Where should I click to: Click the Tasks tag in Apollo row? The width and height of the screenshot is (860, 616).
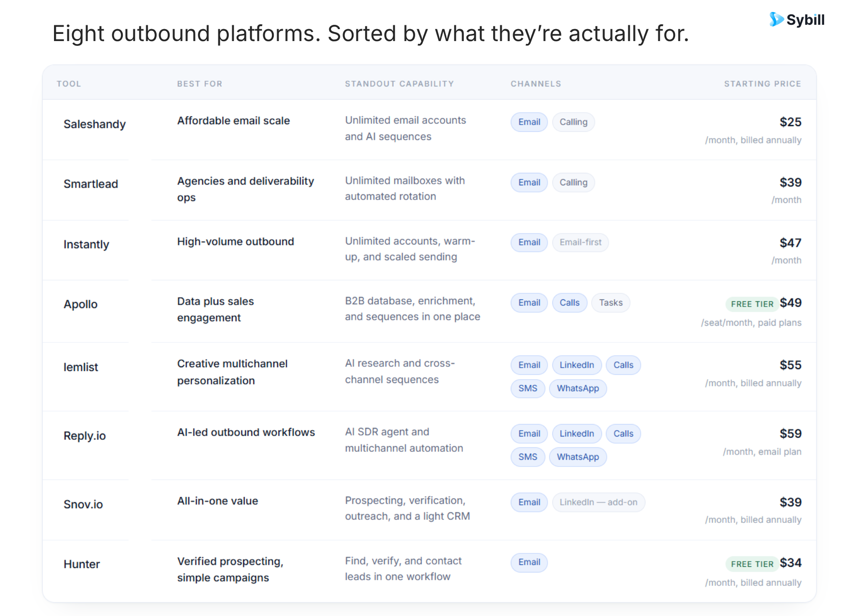click(611, 303)
